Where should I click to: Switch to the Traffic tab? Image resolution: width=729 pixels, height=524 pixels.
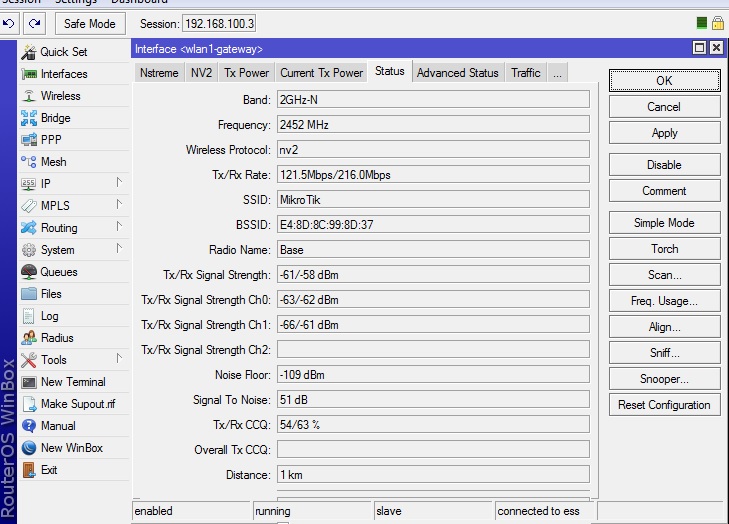pyautogui.click(x=526, y=73)
